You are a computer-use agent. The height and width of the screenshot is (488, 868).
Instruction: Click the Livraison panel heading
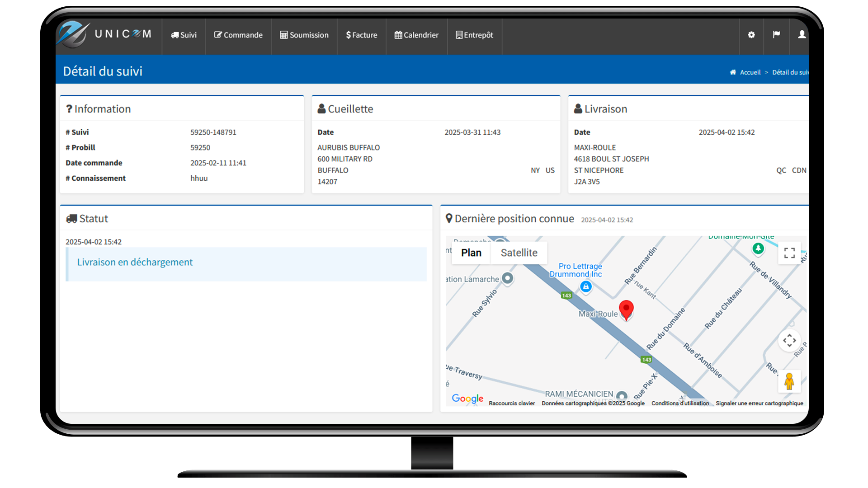tap(601, 109)
